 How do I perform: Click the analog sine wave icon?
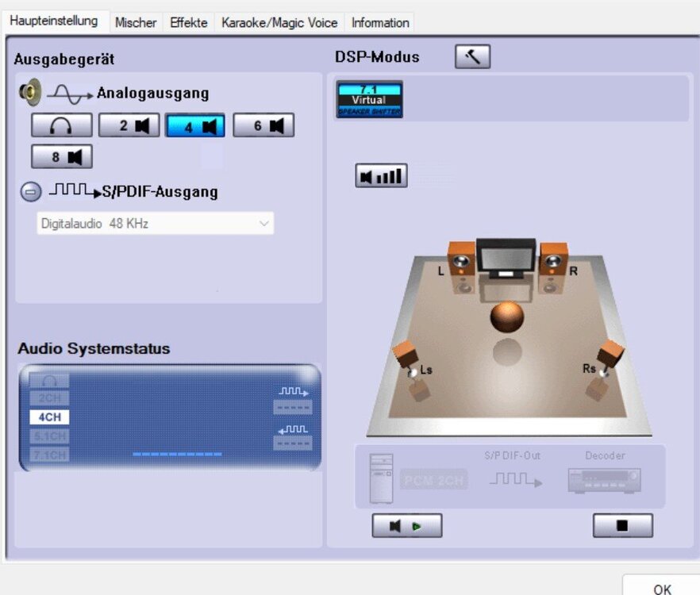point(70,94)
